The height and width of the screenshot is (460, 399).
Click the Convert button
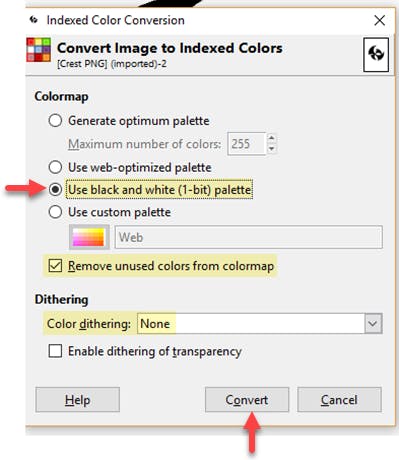point(247,399)
